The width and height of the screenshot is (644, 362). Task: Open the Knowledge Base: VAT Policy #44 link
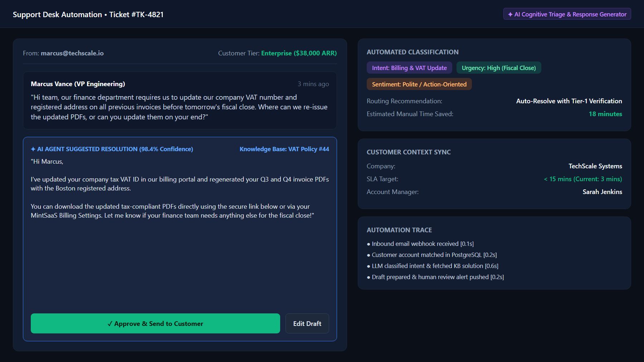click(x=284, y=149)
